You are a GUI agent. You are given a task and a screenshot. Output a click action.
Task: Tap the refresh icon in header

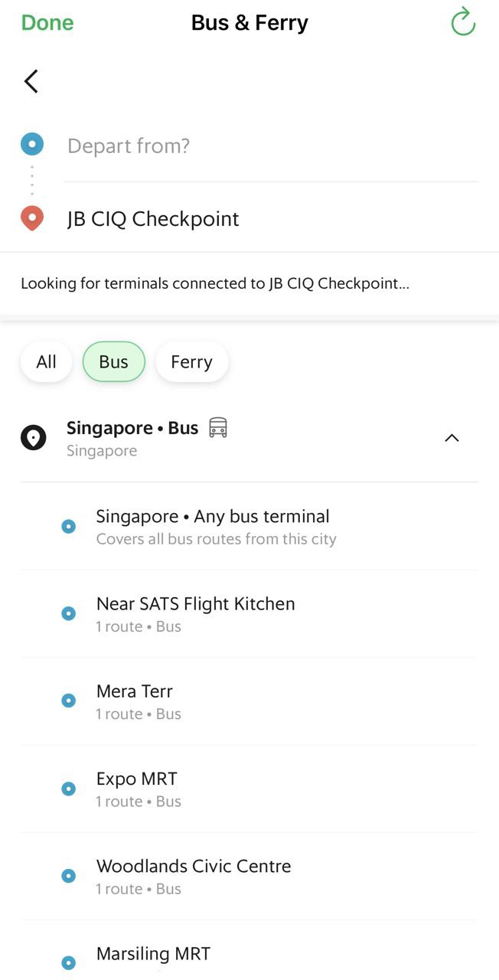point(463,22)
